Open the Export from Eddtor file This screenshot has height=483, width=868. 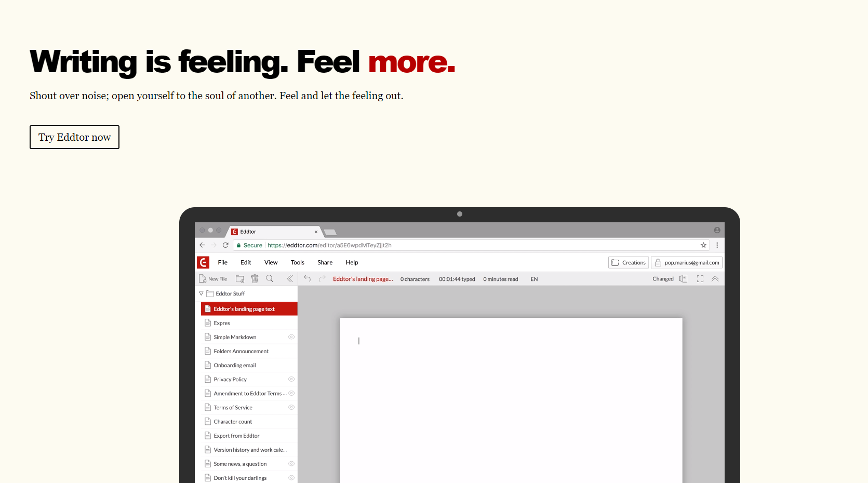pos(249,435)
